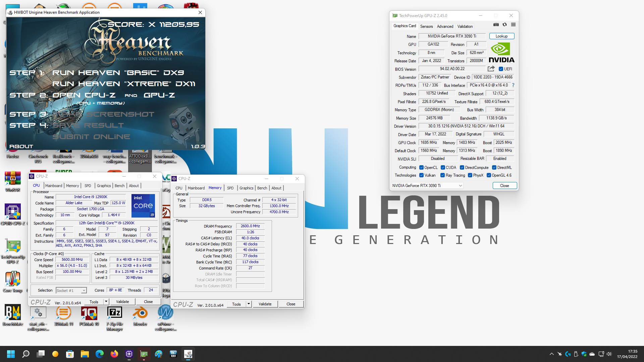This screenshot has width=644, height=362.
Task: Toggle OpenGL 4.6 checkbox
Action: (x=489, y=175)
